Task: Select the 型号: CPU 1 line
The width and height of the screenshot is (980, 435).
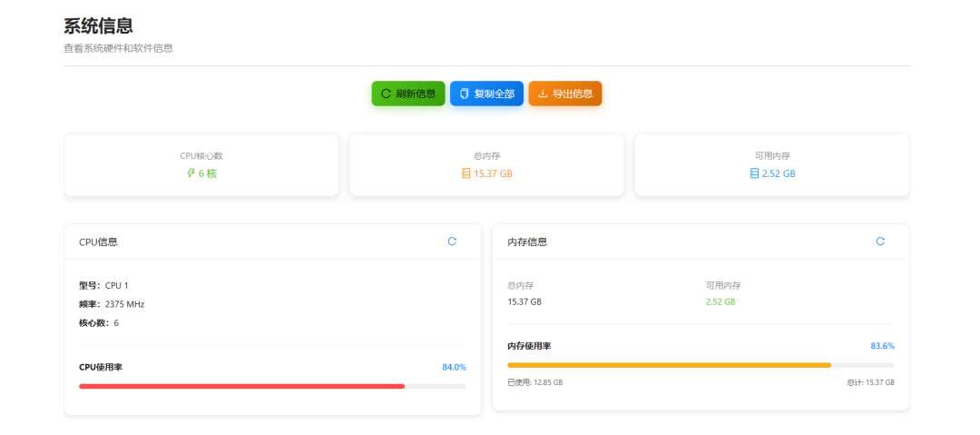Action: click(x=103, y=285)
